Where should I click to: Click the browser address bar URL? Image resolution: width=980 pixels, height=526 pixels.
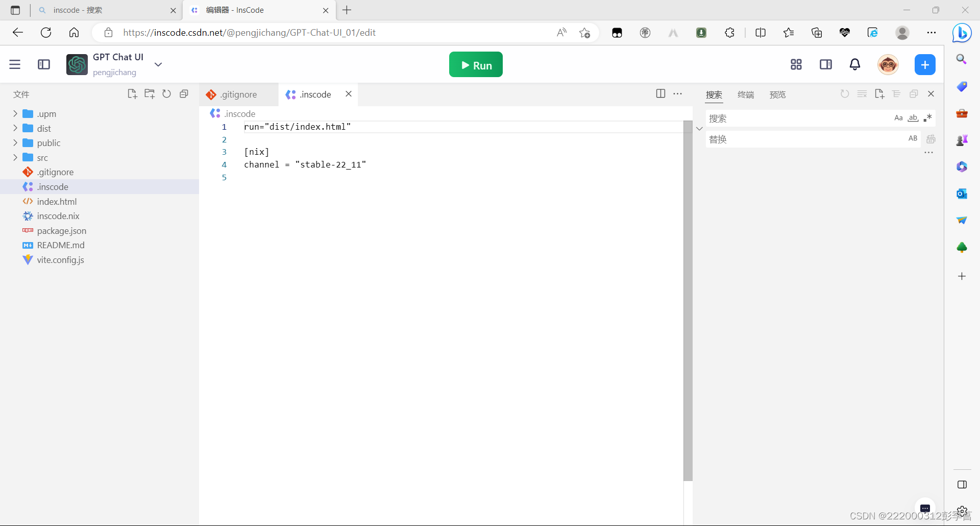point(249,33)
